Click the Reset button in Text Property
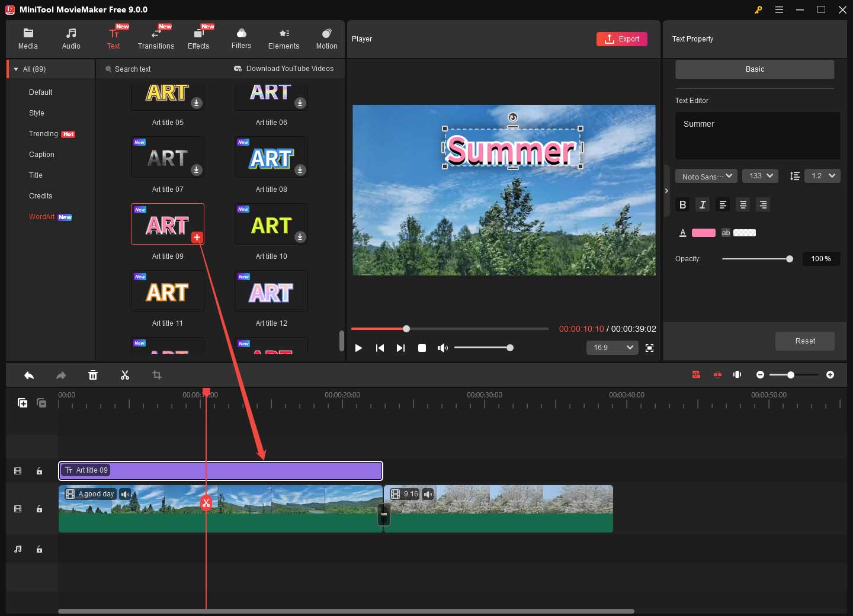853x616 pixels. coord(805,341)
